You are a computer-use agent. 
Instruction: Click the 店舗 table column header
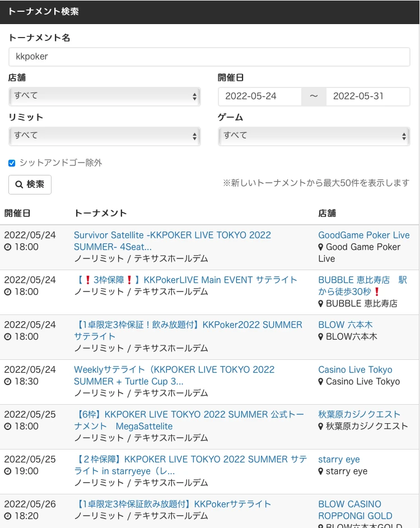(327, 213)
